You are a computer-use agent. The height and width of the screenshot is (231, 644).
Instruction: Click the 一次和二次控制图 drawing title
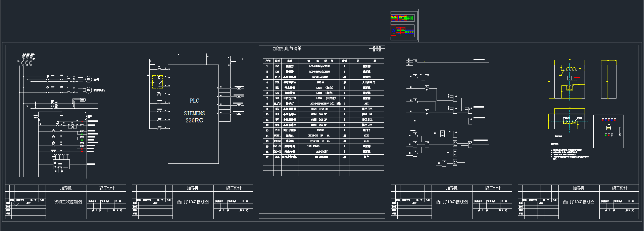pos(66,202)
